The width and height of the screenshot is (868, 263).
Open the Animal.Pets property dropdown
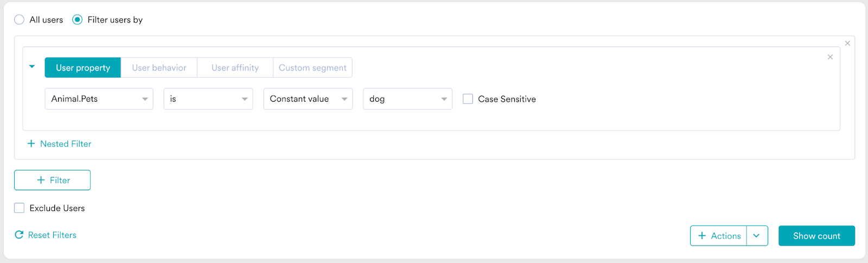tap(99, 99)
